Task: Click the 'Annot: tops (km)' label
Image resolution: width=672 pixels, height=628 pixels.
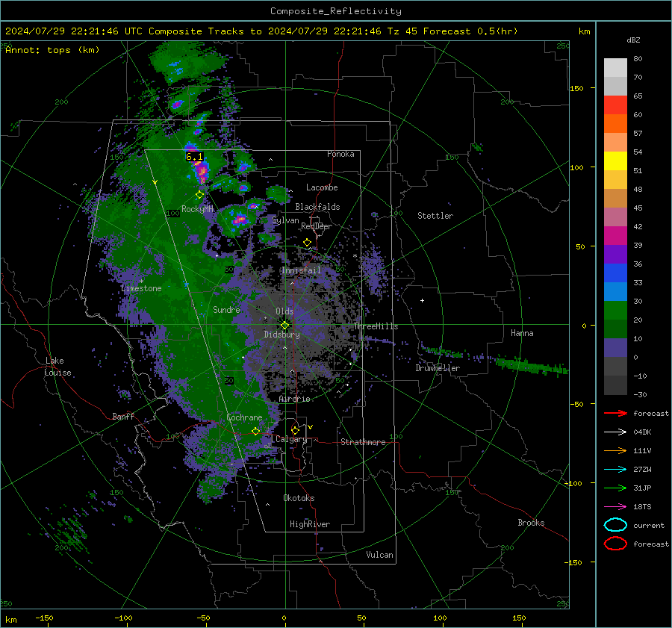Action: click(x=52, y=50)
